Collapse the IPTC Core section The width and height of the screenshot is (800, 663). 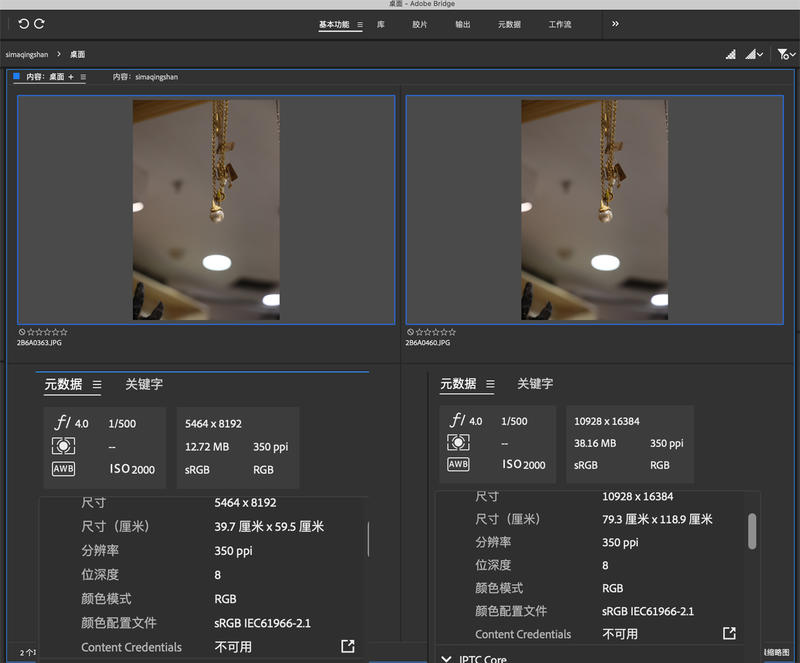pos(446,657)
